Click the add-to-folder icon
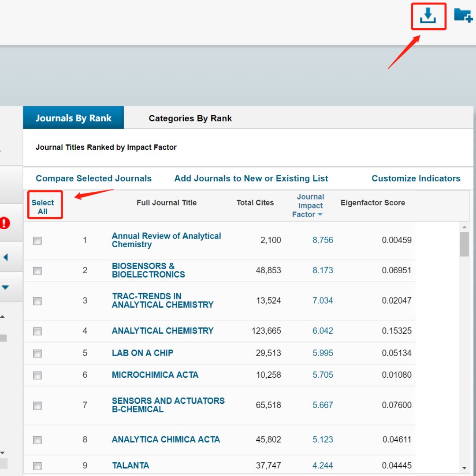Viewport: 476px width, 476px height. 463,15
